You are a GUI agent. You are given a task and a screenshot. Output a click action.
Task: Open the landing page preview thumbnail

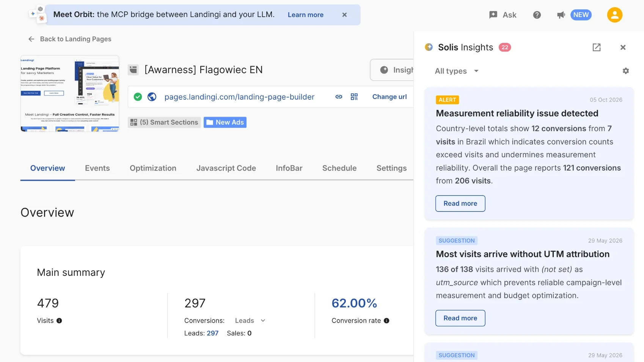pos(70,94)
